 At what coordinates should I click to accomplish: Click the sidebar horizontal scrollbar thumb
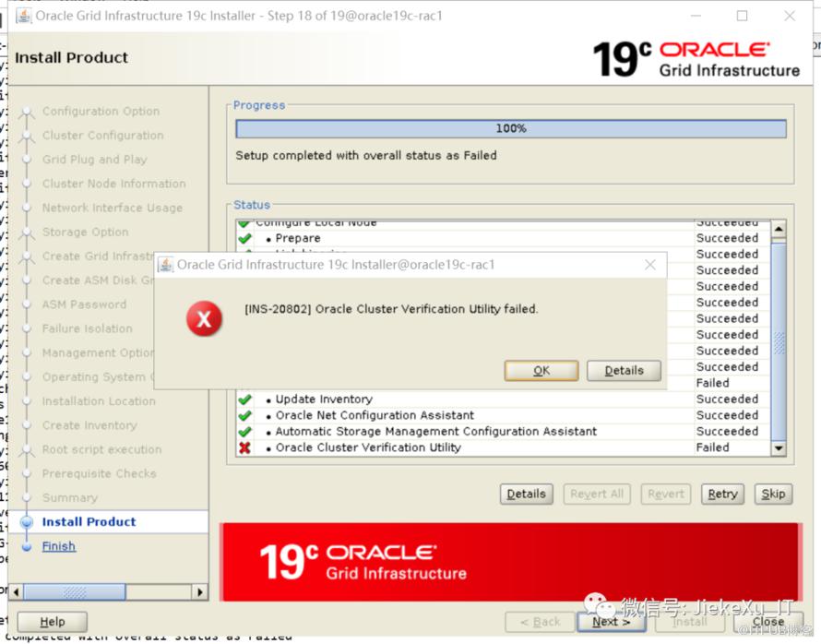[x=75, y=592]
